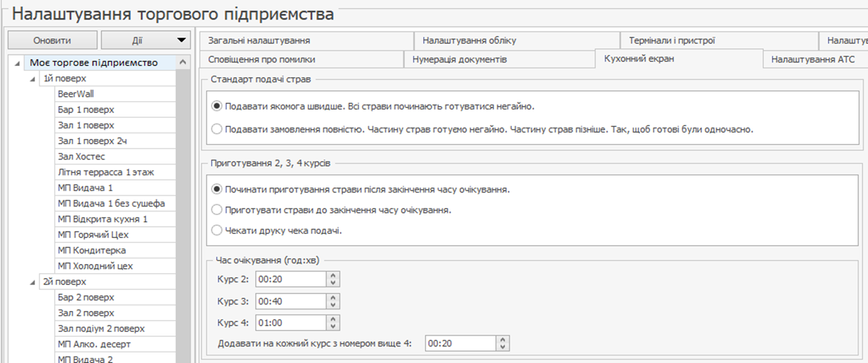868x363 pixels.
Task: Collapse the 1й поверх group
Action: pos(33,79)
